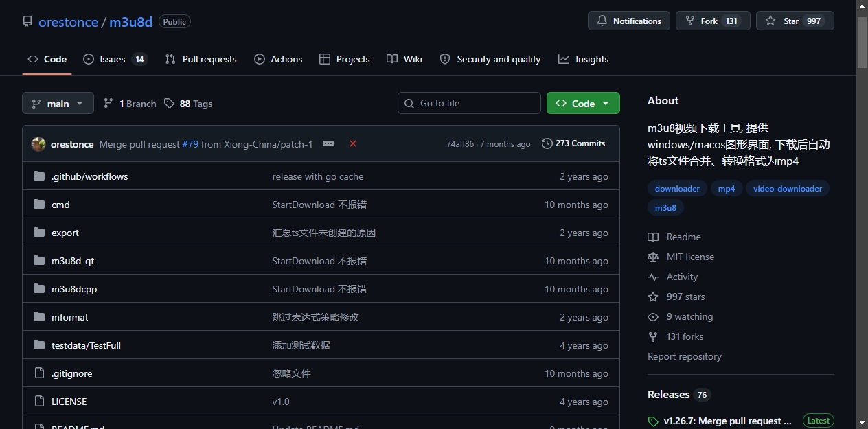Image resolution: width=868 pixels, height=429 pixels.
Task: Go to the Actions tab
Action: click(x=278, y=59)
